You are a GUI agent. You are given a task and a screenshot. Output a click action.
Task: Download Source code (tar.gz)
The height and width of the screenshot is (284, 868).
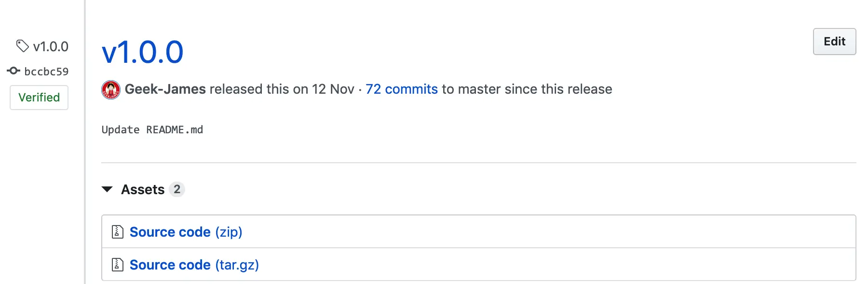pos(194,265)
